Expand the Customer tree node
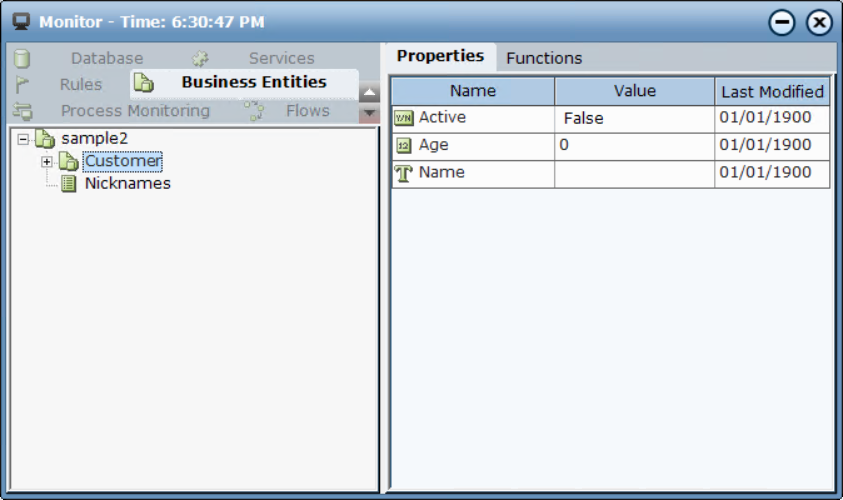 point(46,161)
